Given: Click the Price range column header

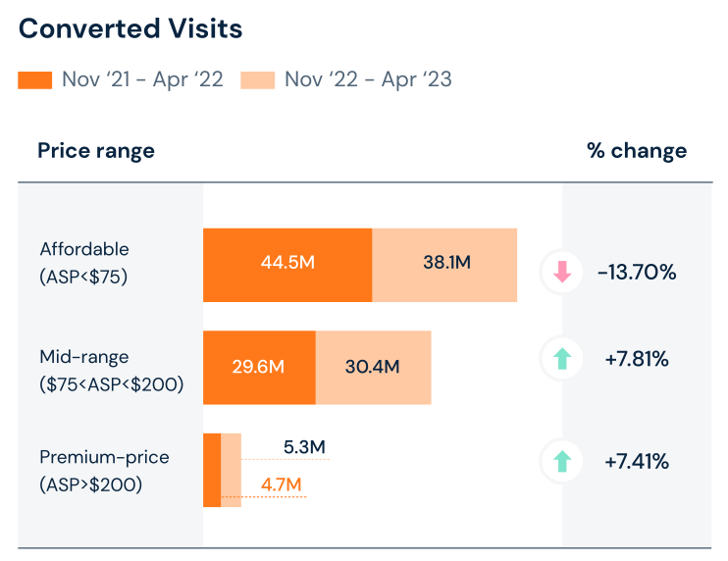Looking at the screenshot, I should tap(96, 151).
